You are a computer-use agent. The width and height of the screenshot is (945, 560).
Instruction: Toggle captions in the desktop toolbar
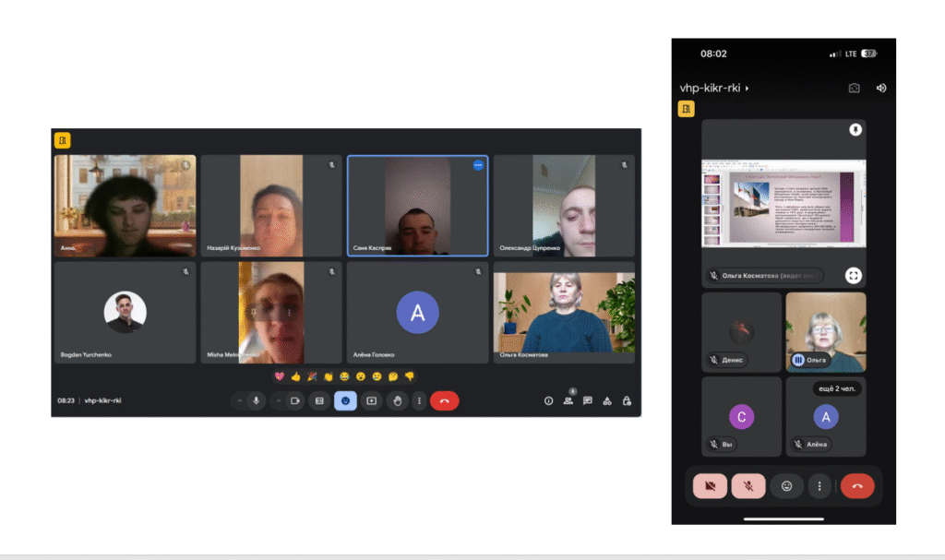coord(319,400)
